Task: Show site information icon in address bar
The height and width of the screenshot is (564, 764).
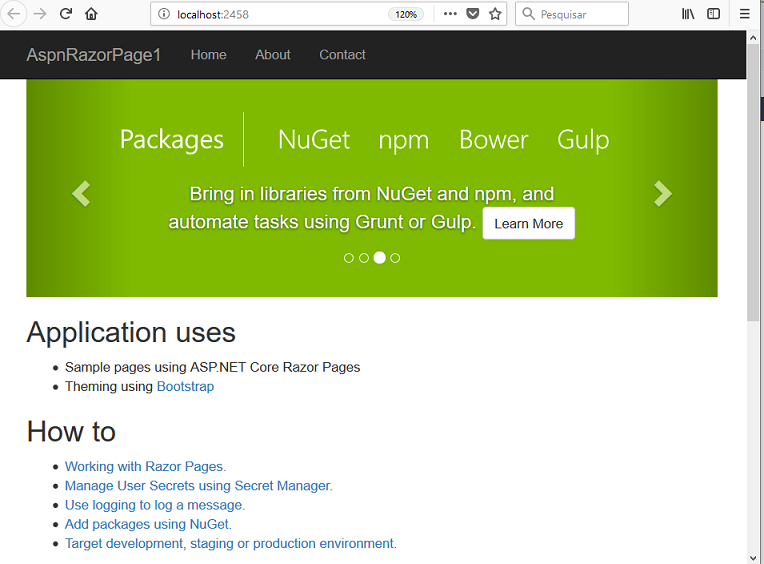Action: coord(164,14)
